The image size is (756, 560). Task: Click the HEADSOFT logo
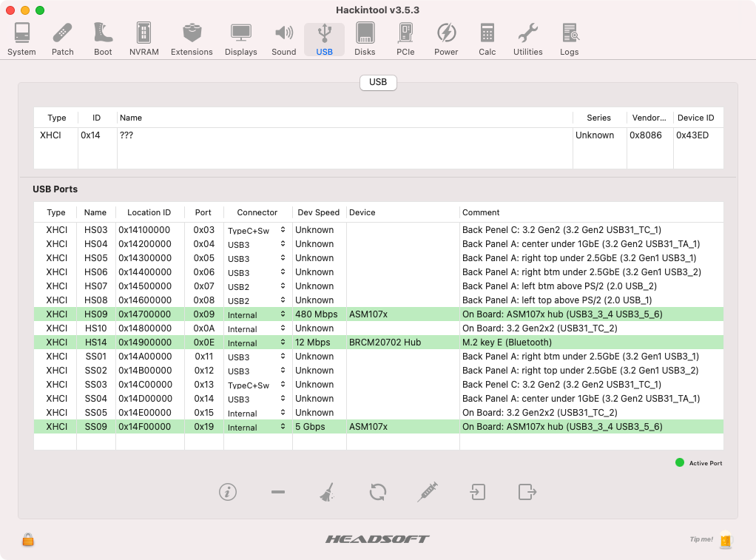[377, 539]
